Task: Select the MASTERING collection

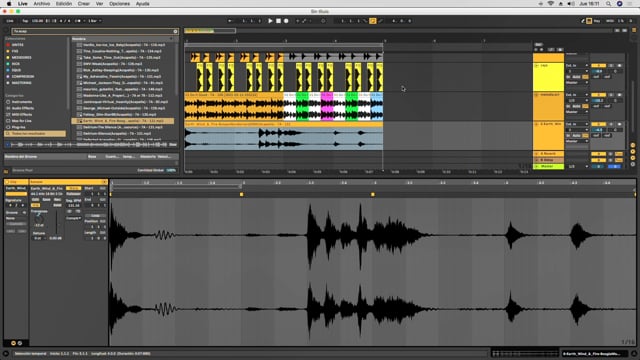Action: click(x=21, y=83)
